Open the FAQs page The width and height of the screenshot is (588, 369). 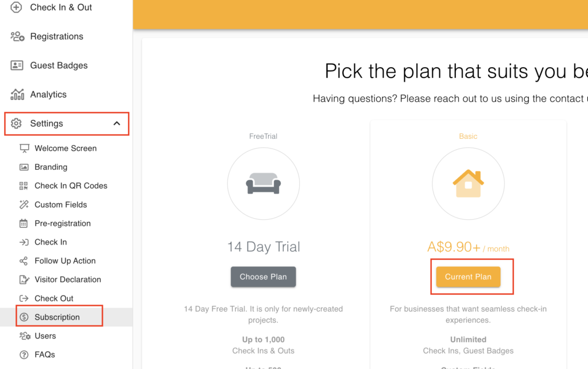(44, 355)
